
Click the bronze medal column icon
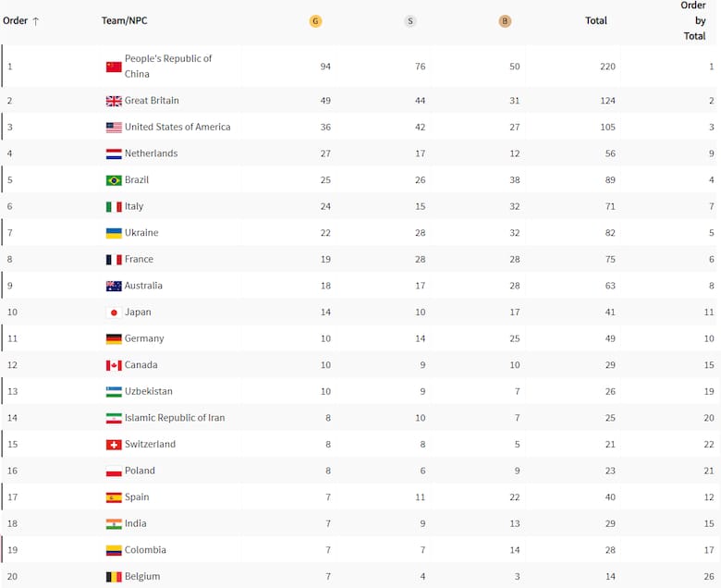(x=505, y=21)
